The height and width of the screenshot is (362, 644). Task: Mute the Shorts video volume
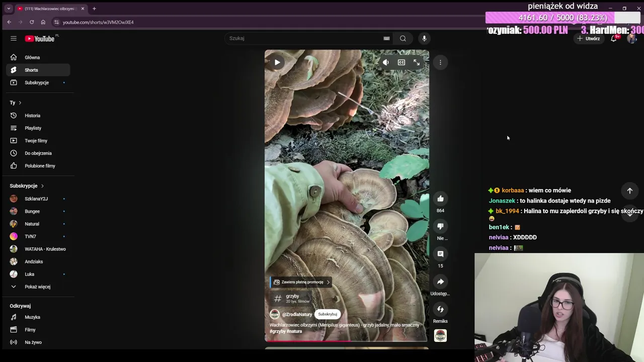pyautogui.click(x=385, y=62)
